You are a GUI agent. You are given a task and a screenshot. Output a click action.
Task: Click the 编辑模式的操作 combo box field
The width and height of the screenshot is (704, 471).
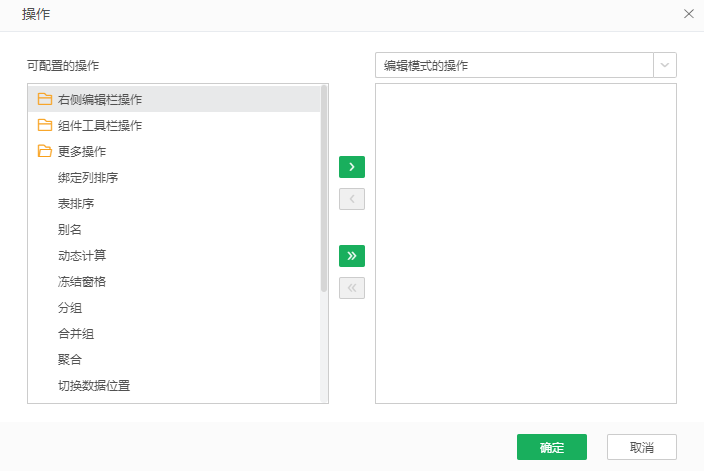coord(513,66)
